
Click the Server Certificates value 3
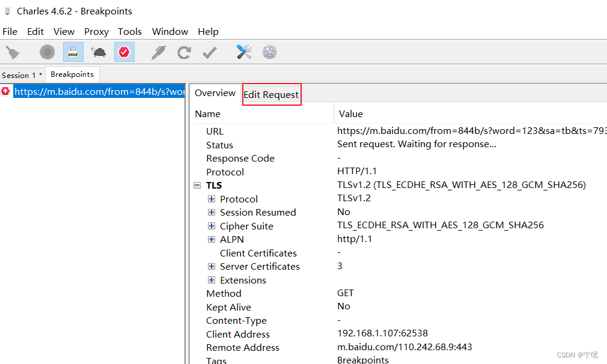pos(340,266)
